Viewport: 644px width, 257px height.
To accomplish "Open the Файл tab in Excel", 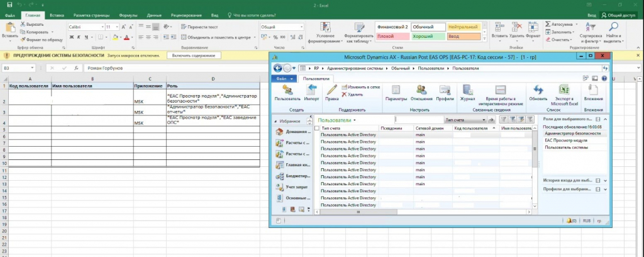I will 10,15.
